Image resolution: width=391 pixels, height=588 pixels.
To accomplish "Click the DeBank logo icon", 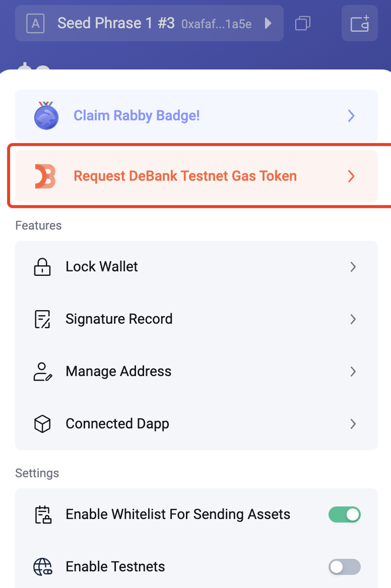I will coord(45,176).
